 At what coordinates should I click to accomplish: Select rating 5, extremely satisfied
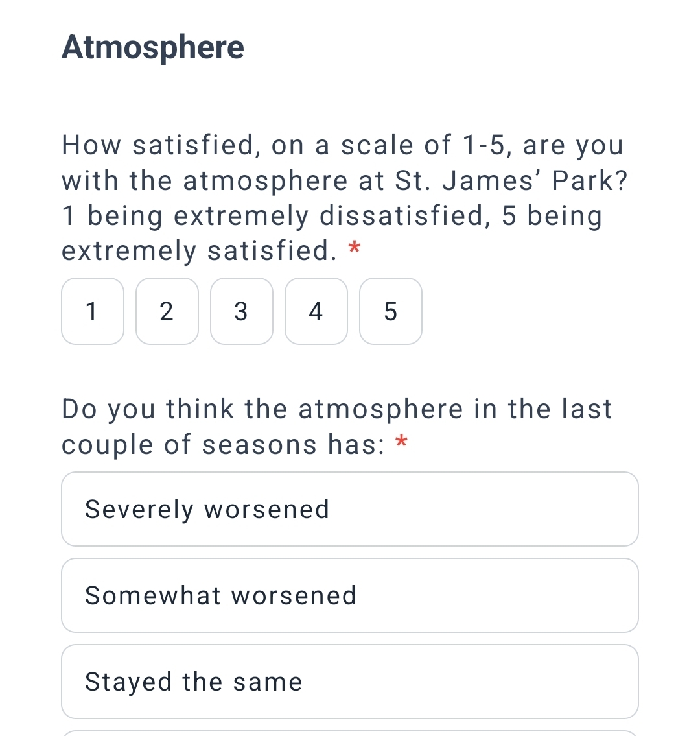391,311
